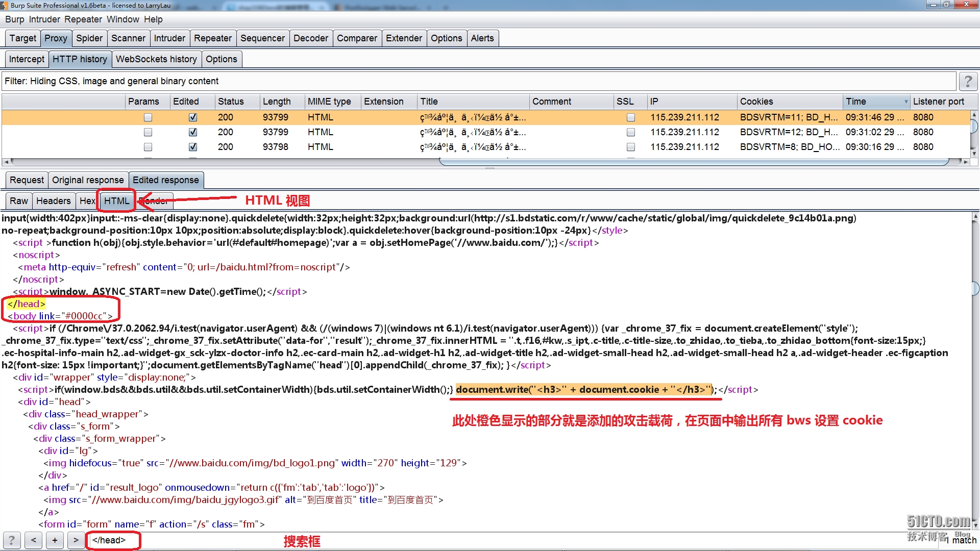Toggle SSL checkbox in 09:30:16 row
This screenshot has height=551, width=980.
[x=631, y=147]
